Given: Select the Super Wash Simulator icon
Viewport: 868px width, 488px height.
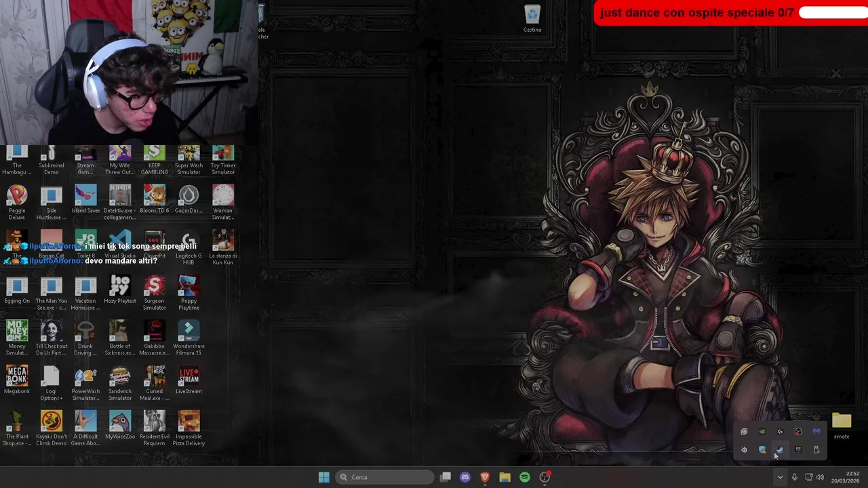Looking at the screenshot, I should 189,161.
